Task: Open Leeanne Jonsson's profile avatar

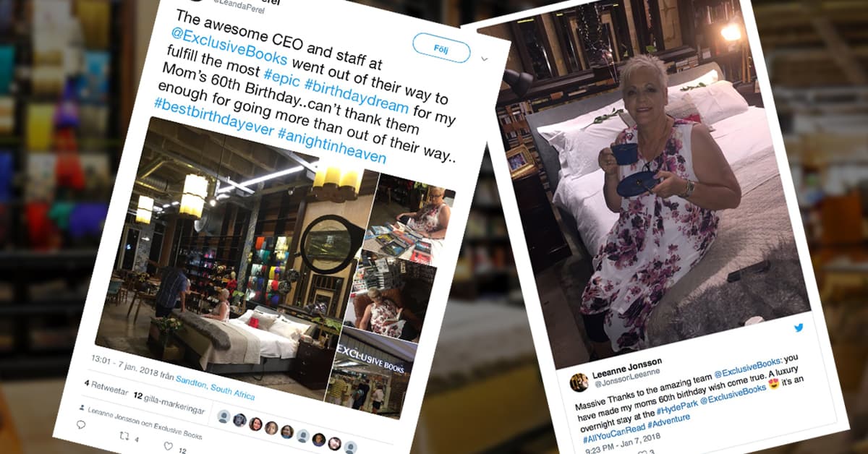Action: (579, 382)
